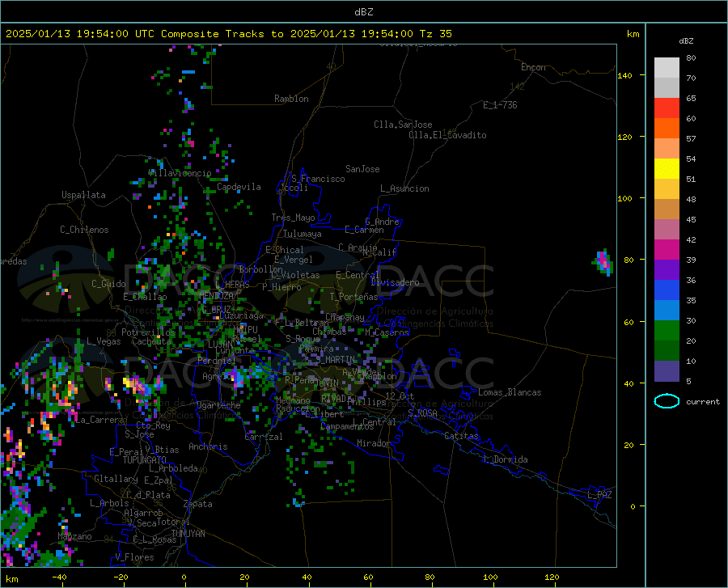Screen dimensions: 728x588
Task: Select the grey 65-70 dBZ legend swatch
Action: pyautogui.click(x=667, y=88)
